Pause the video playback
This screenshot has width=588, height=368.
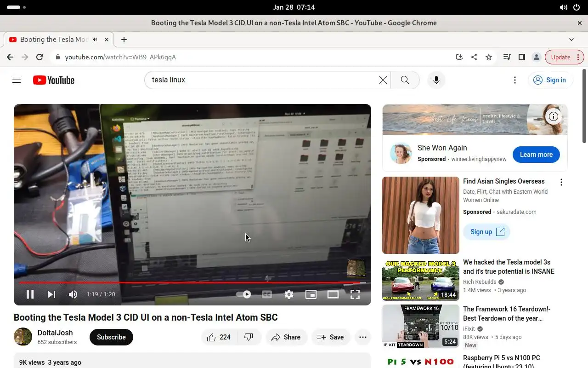[x=30, y=294]
